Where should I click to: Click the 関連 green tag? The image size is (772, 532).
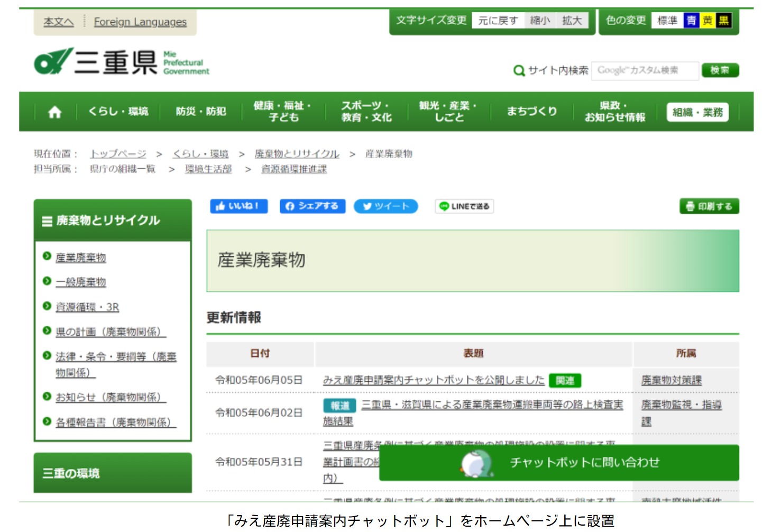(x=565, y=381)
